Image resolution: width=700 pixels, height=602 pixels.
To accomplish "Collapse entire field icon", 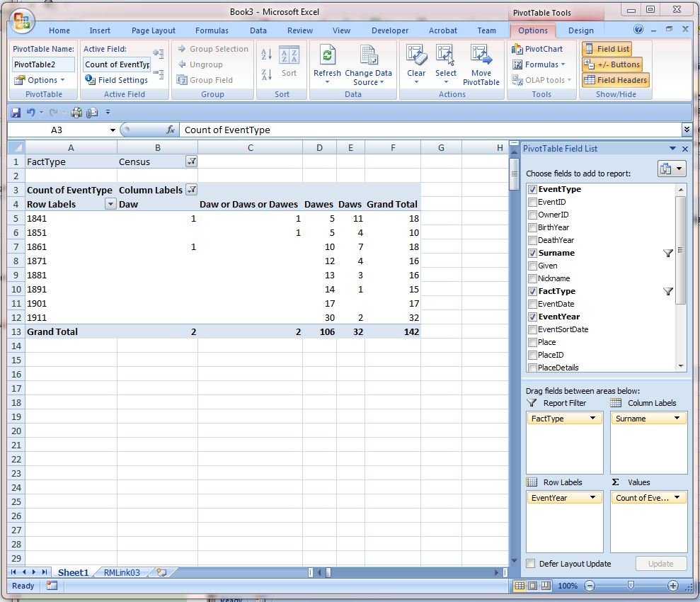I will tap(159, 74).
